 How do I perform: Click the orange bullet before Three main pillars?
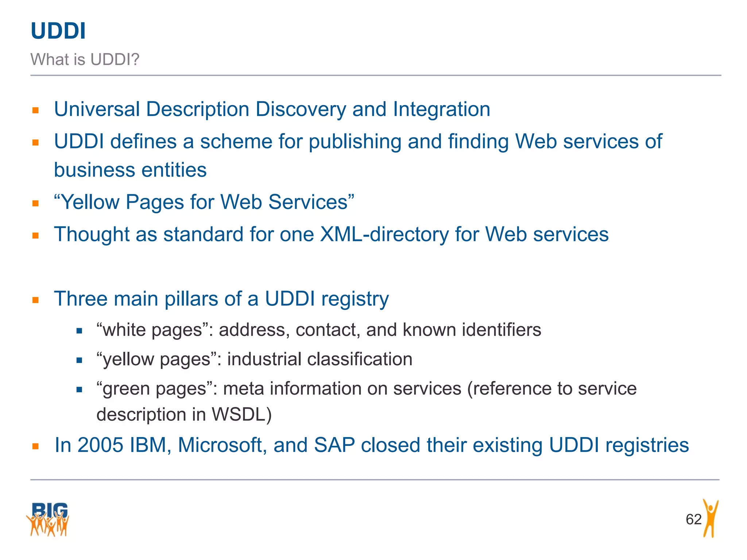35,300
